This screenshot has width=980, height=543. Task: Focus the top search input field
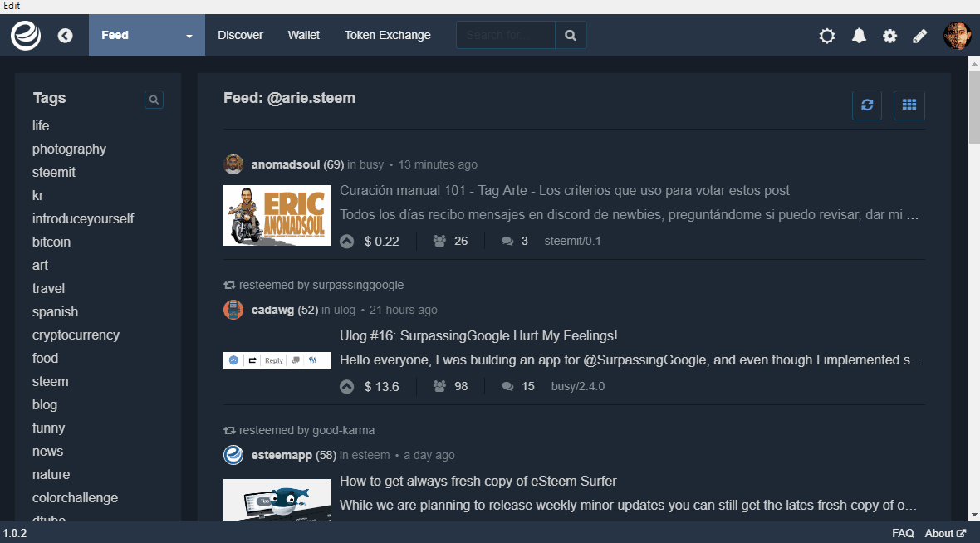(506, 35)
